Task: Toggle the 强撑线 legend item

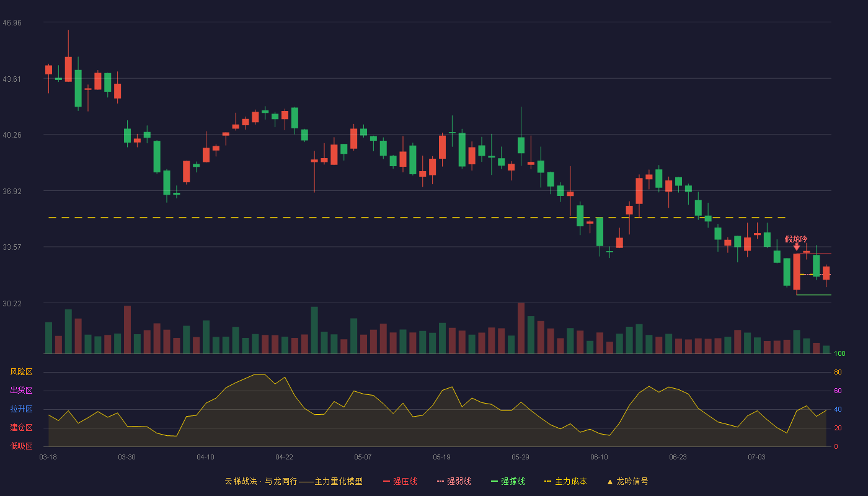Action: pyautogui.click(x=508, y=481)
